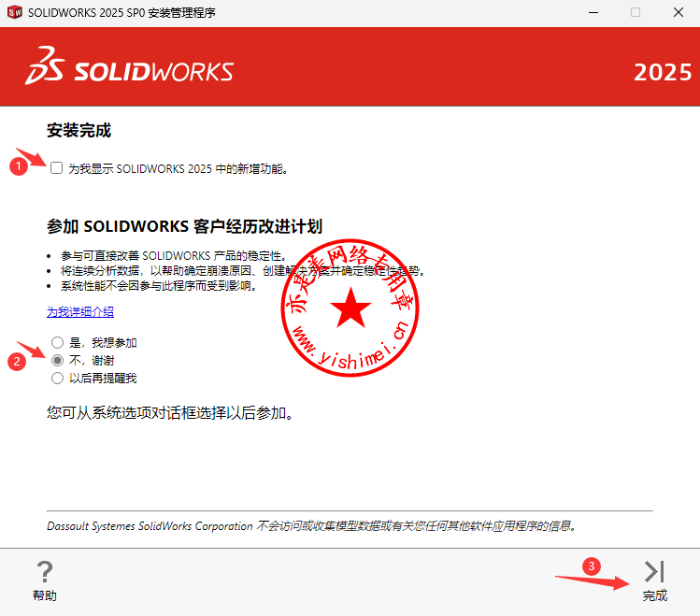Image resolution: width=700 pixels, height=616 pixels.
Task: Close the installation manager window
Action: point(679,12)
